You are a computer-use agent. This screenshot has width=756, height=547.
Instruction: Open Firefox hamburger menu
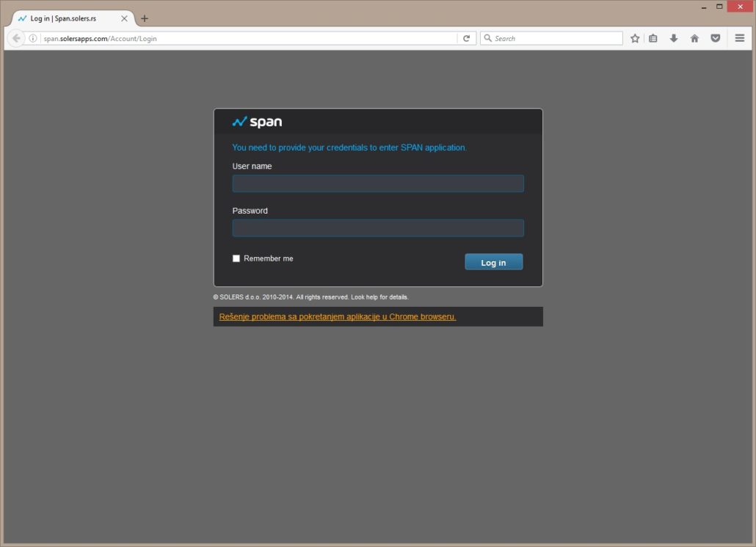pos(740,37)
